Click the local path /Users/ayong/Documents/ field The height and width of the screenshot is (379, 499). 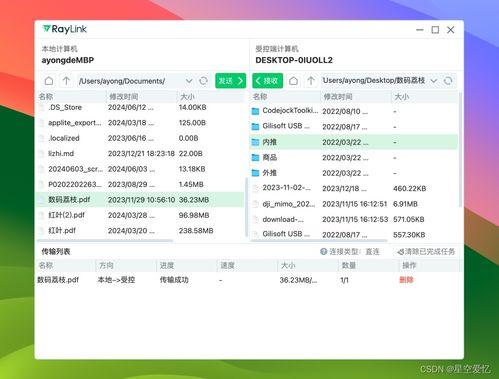click(x=130, y=81)
